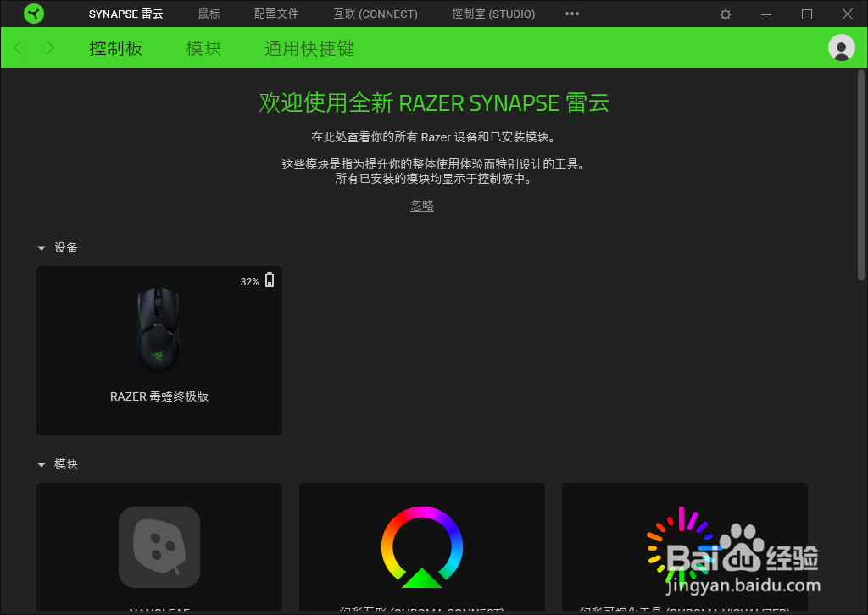Open the Chroma Connect ring icon

point(422,547)
